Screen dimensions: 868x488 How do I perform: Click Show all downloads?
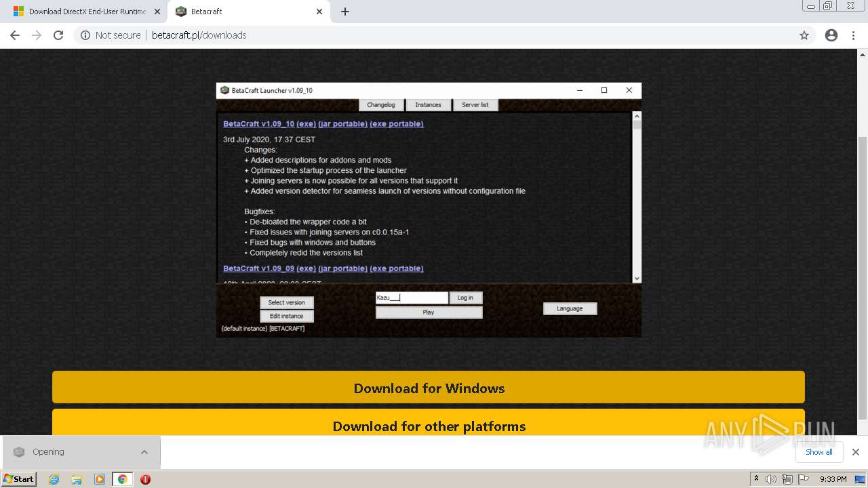tap(818, 452)
